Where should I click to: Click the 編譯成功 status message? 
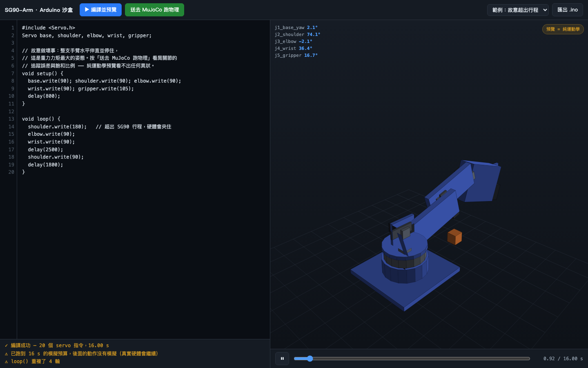pos(57,346)
